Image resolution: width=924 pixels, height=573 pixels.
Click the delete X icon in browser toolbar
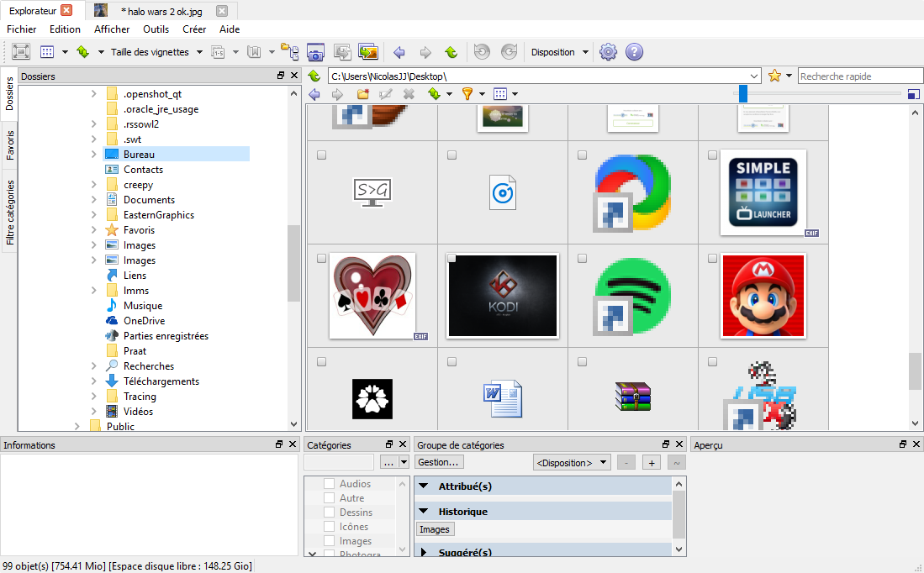click(409, 93)
